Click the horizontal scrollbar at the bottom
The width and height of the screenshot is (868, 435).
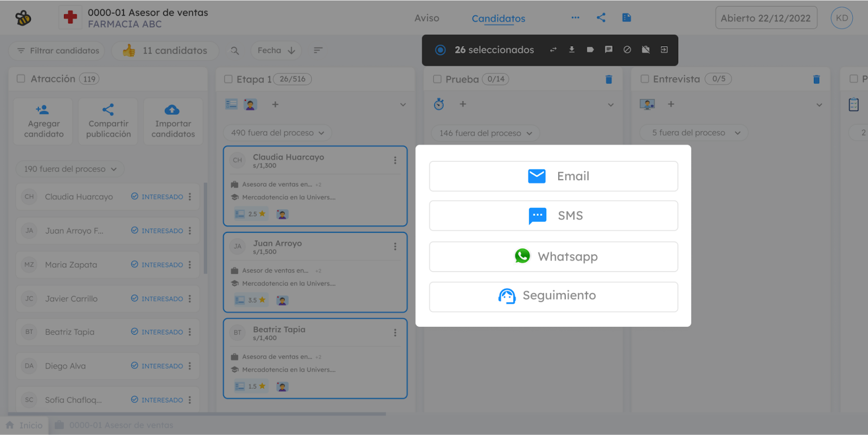[196, 414]
